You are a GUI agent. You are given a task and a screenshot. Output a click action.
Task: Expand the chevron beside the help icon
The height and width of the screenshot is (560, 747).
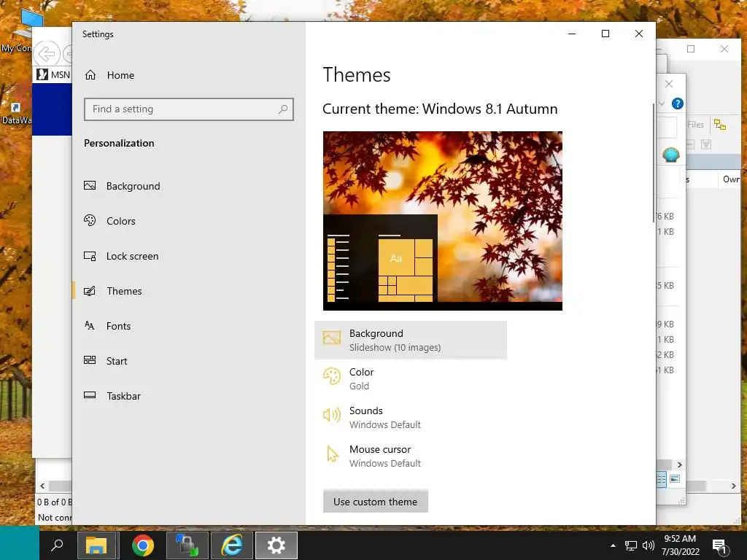click(662, 104)
